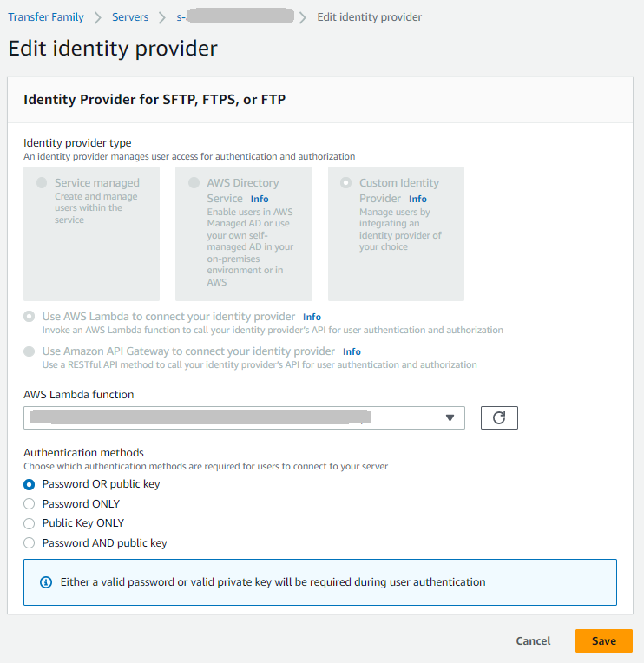Viewport: 644px width, 663px height.
Task: Select Password ONLY authentication method
Action: pos(30,504)
